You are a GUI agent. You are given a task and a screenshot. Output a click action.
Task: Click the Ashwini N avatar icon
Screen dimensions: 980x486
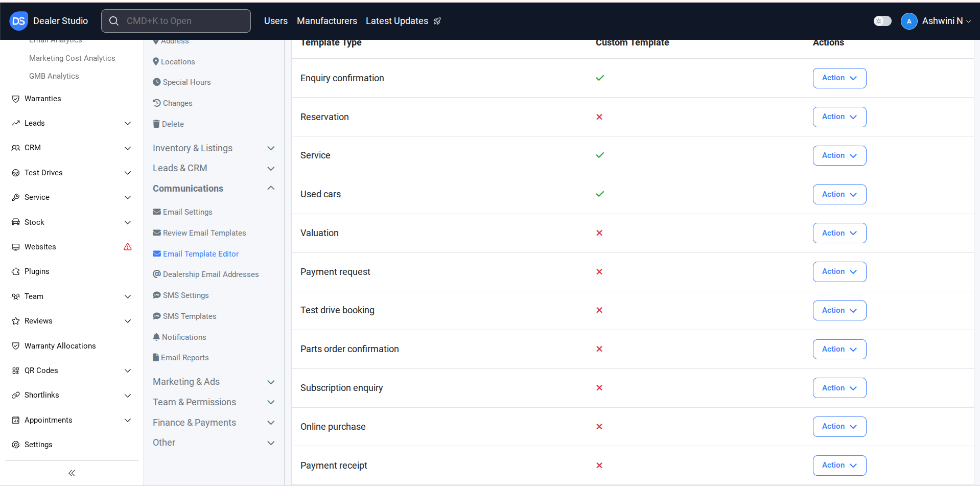tap(909, 21)
